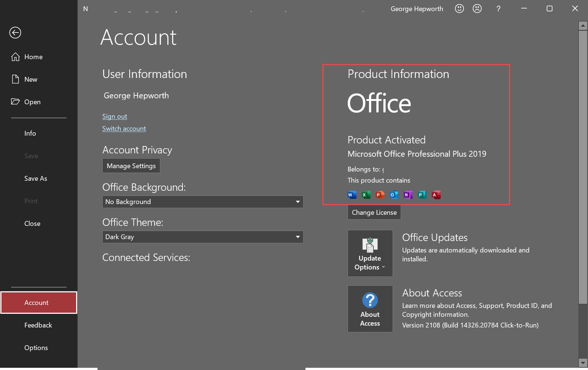Screen dimensions: 588x370
Task: Click the Excel app icon
Action: pos(366,195)
